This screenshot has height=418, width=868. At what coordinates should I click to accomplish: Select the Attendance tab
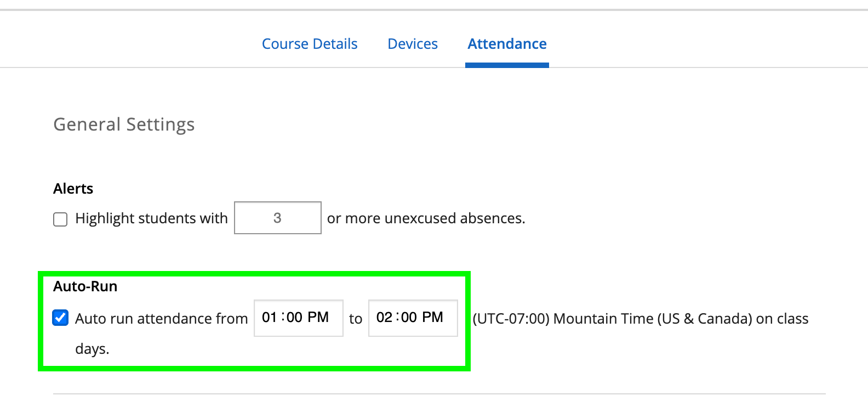507,44
